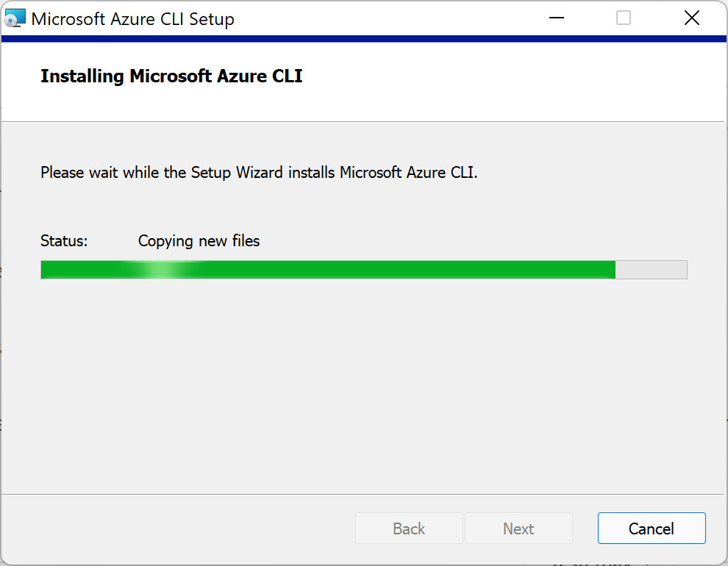Viewport: 728px width, 566px height.
Task: Click the disabled Back button
Action: pyautogui.click(x=409, y=528)
